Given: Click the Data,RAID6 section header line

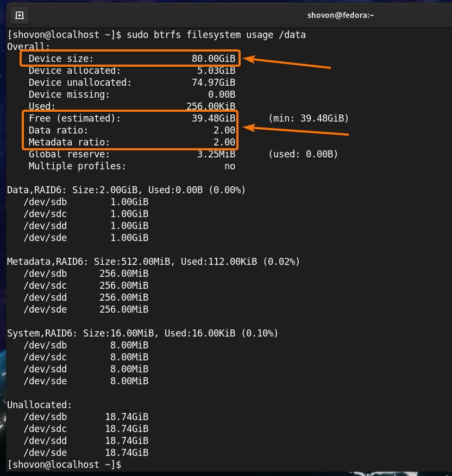Looking at the screenshot, I should pyautogui.click(x=126, y=190).
